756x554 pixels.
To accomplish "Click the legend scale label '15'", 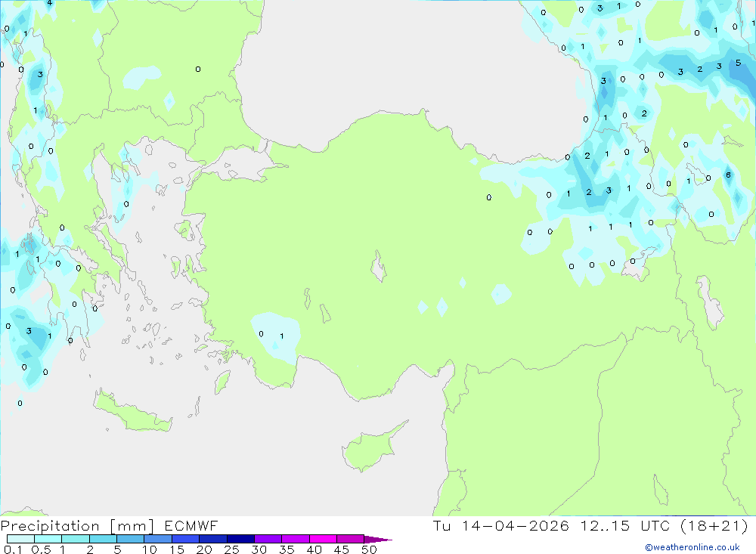I will (177, 549).
